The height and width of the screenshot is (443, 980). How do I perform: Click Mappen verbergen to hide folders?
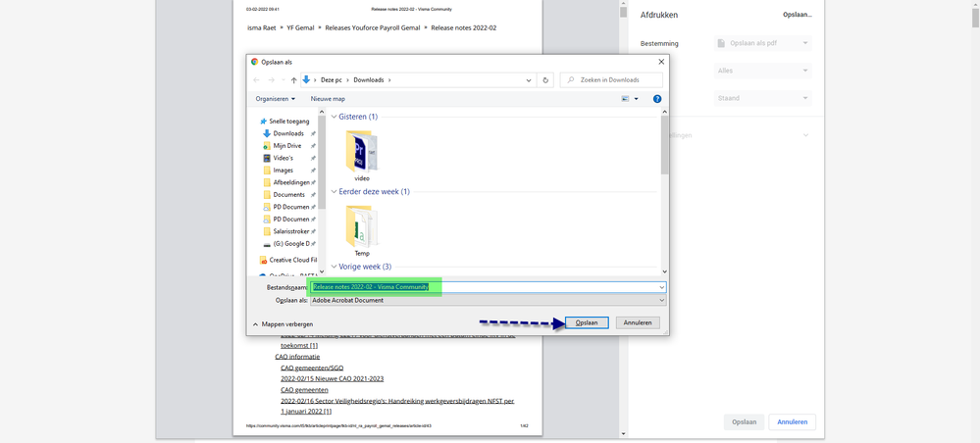(284, 324)
